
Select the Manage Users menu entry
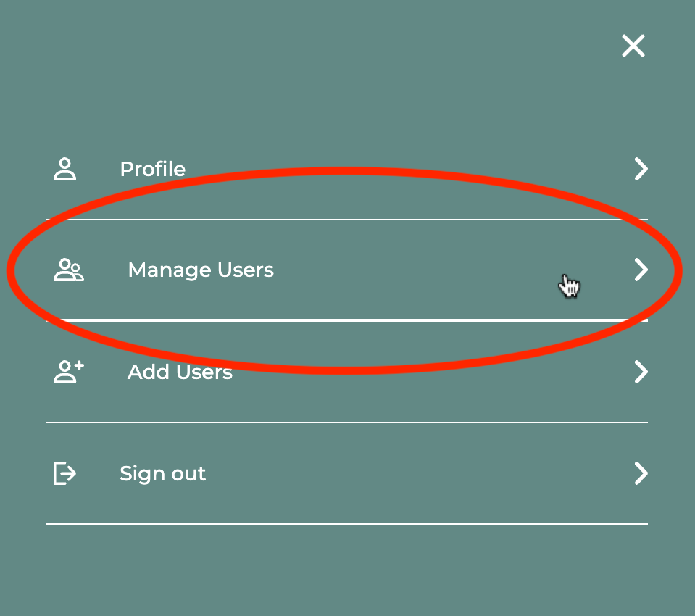[x=201, y=270]
